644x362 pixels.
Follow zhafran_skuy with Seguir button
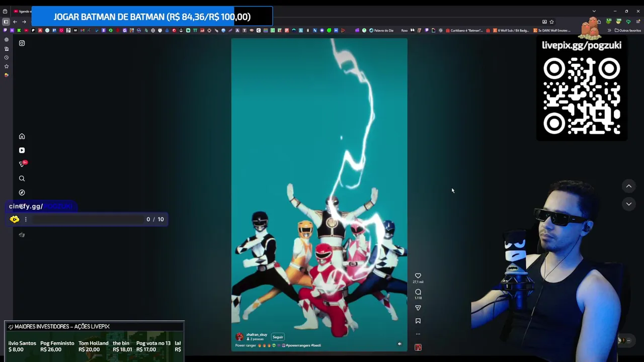[x=278, y=337]
